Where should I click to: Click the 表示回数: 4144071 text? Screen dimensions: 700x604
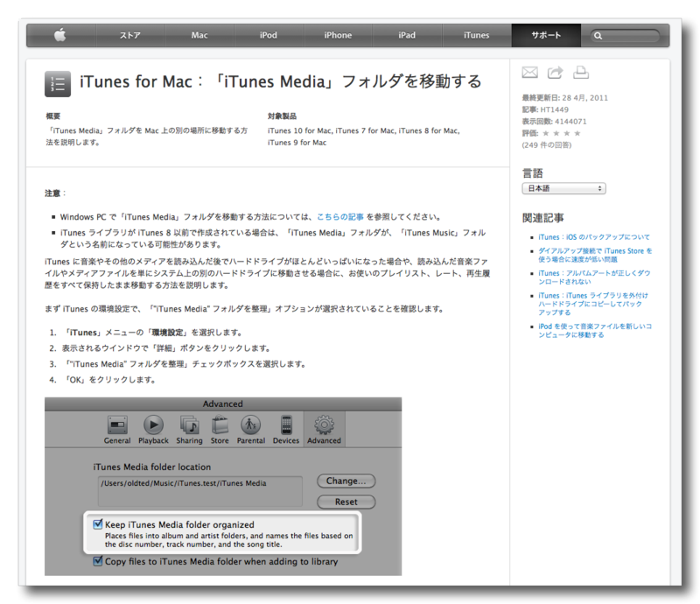coord(554,122)
